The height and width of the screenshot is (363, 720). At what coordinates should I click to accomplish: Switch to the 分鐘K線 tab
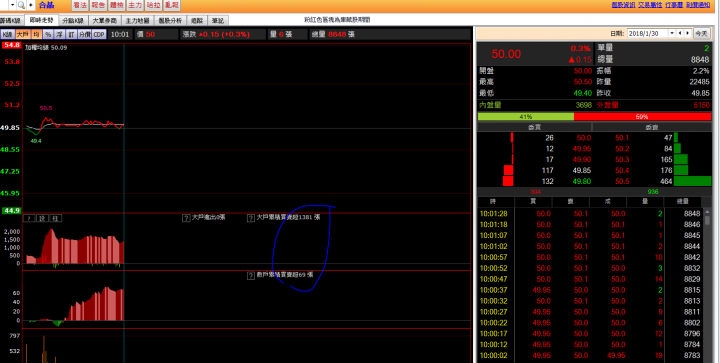pos(73,21)
